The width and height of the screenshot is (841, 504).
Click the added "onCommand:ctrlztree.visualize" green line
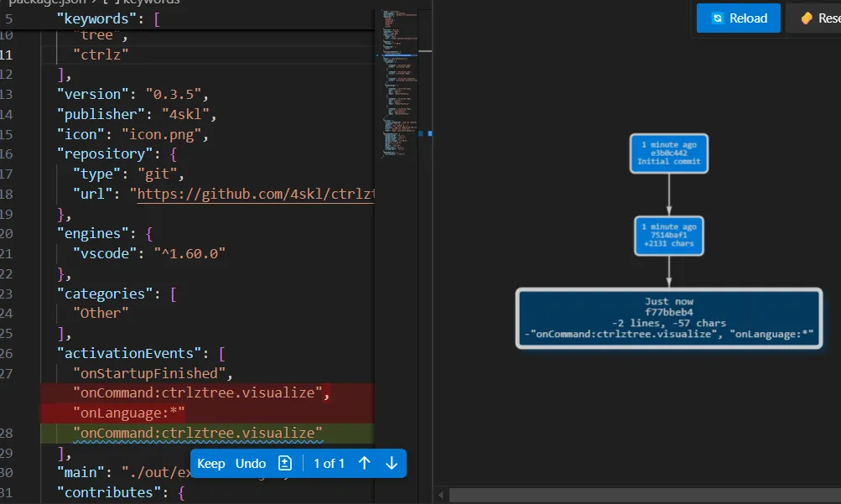click(208, 434)
